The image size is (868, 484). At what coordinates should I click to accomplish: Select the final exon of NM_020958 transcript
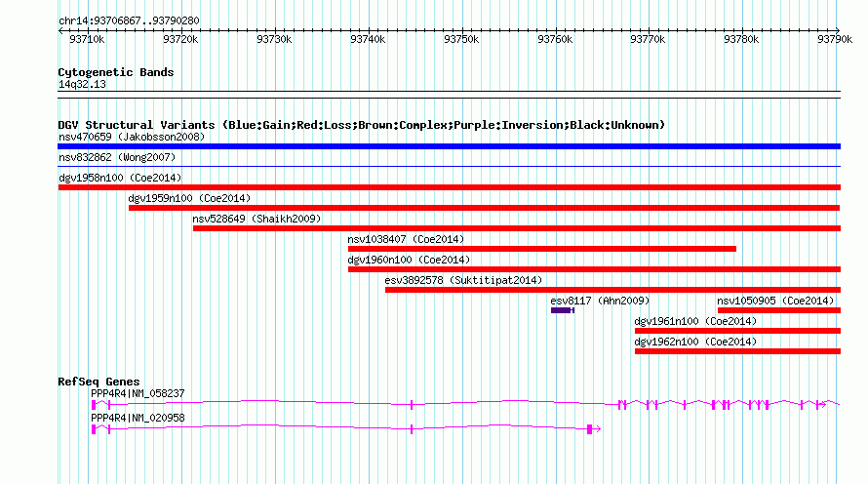click(590, 428)
